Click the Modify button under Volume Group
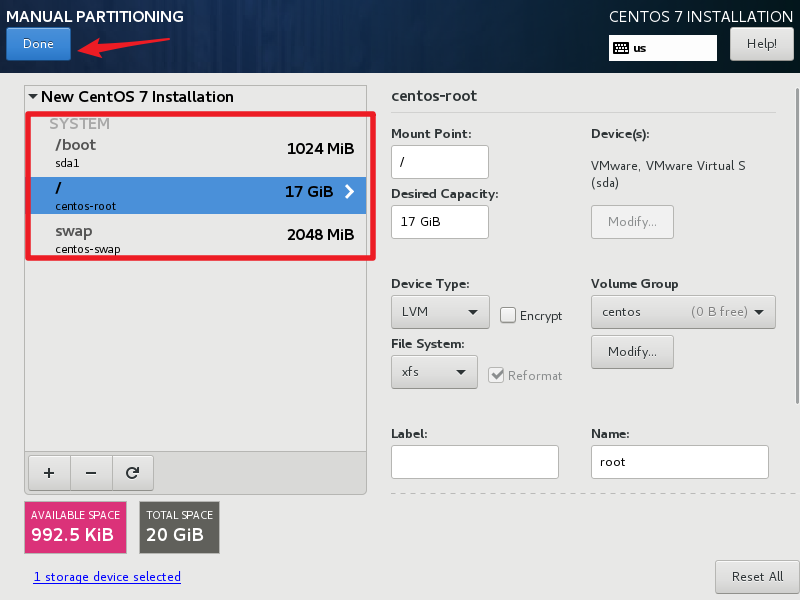 [632, 352]
